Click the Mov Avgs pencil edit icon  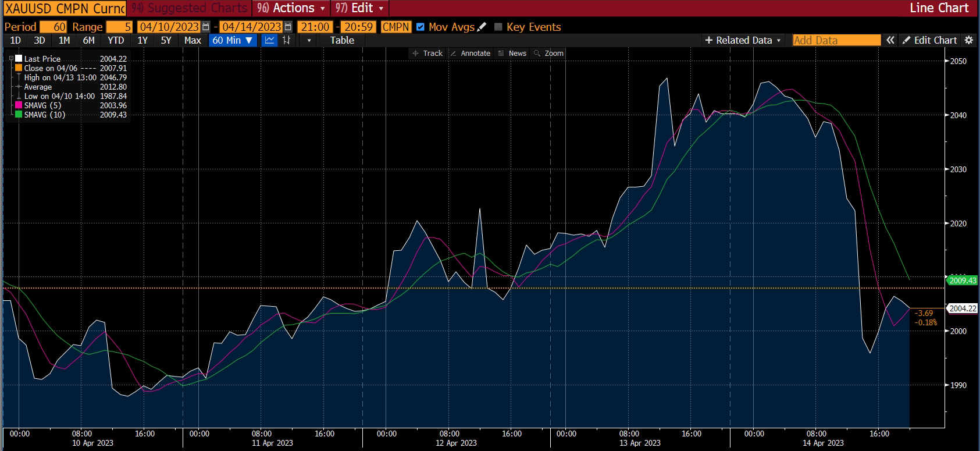482,27
